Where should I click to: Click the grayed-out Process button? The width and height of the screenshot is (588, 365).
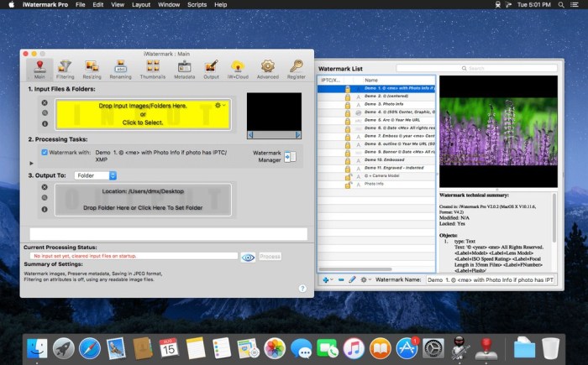270,257
